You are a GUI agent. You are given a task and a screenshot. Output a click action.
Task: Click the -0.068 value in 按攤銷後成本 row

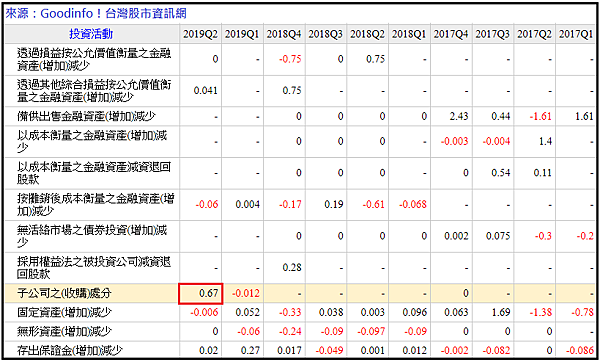point(412,204)
